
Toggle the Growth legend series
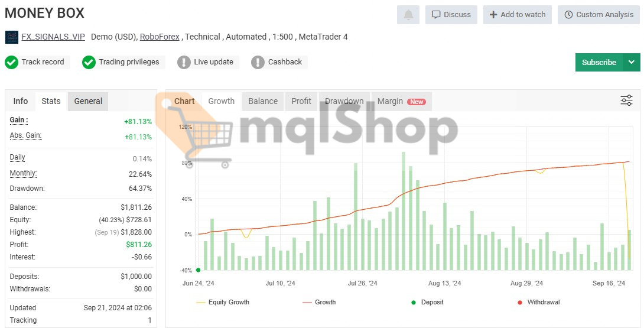(319, 302)
